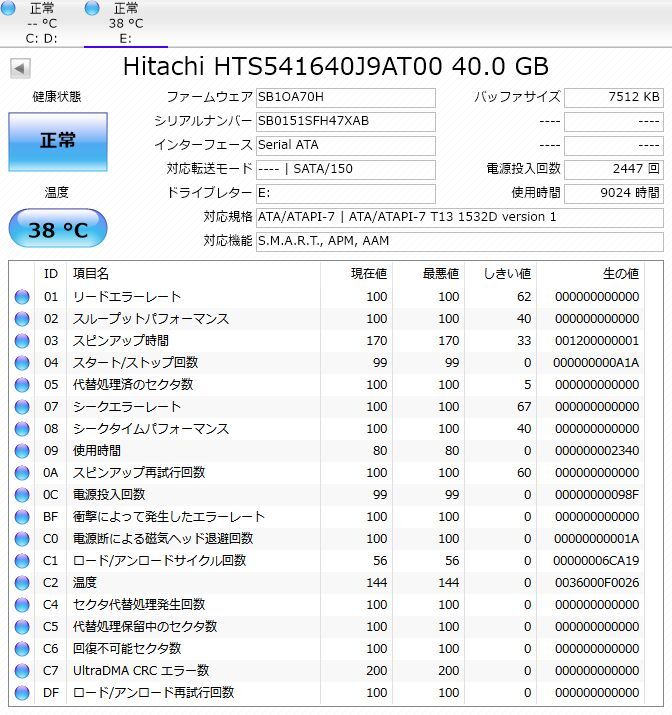
Task: Click the transfer mode field SATA/150
Action: pos(346,170)
